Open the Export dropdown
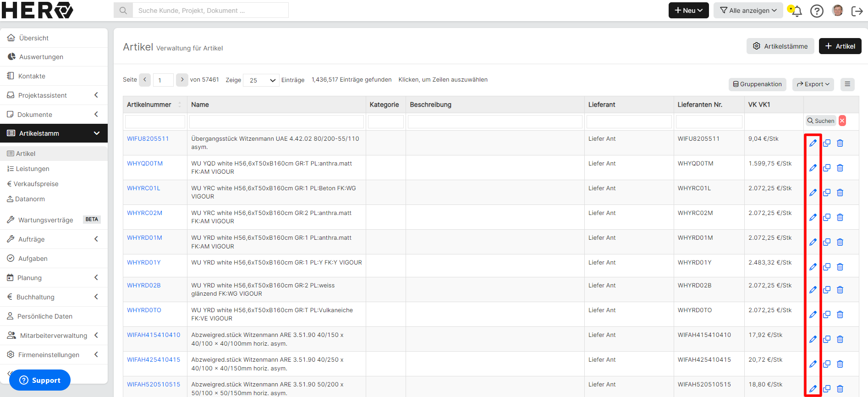 tap(813, 84)
